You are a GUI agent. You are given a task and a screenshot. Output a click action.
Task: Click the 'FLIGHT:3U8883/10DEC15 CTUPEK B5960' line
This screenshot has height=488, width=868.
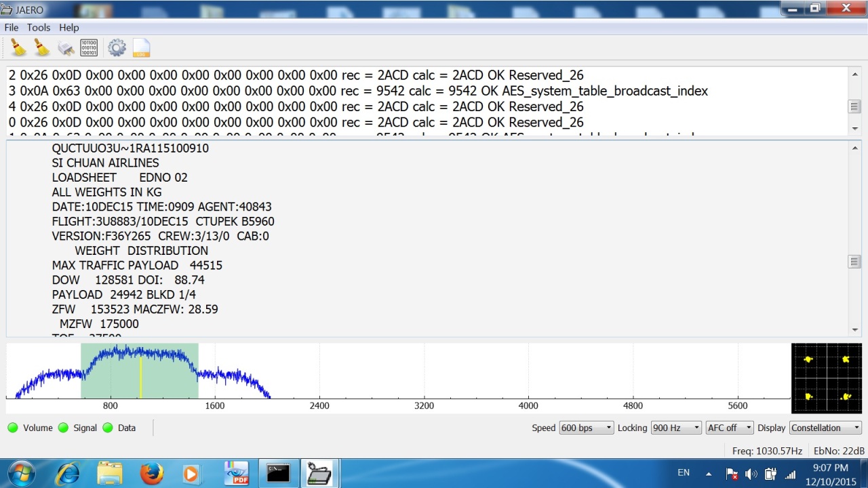[x=163, y=222]
